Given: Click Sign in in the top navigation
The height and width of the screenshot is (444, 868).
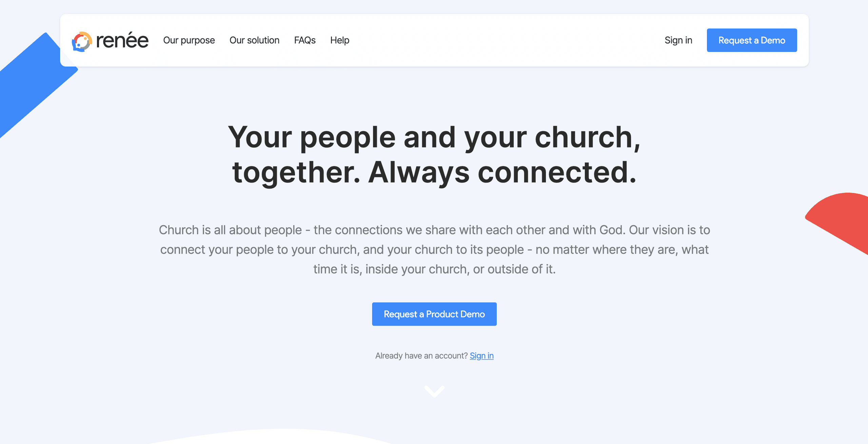Looking at the screenshot, I should tap(678, 40).
